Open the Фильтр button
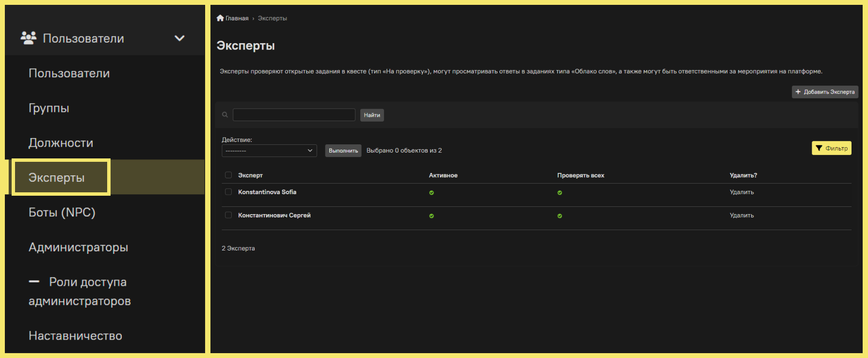The height and width of the screenshot is (358, 868). point(832,148)
